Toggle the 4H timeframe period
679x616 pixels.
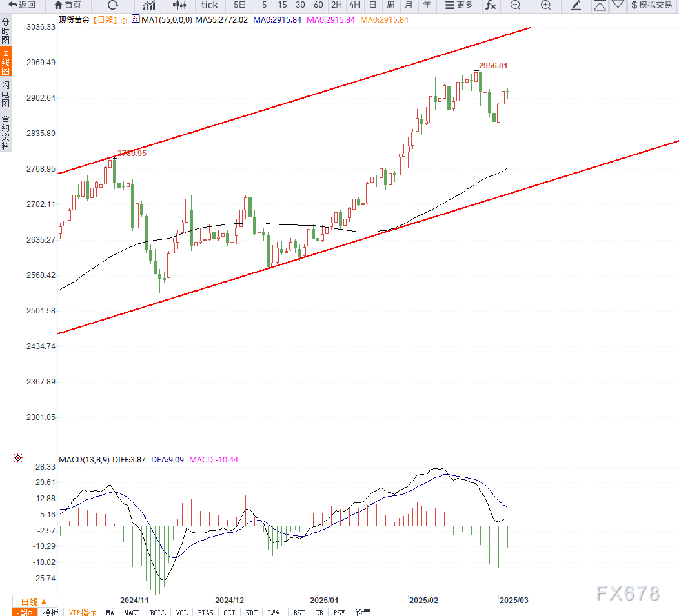[x=354, y=5]
